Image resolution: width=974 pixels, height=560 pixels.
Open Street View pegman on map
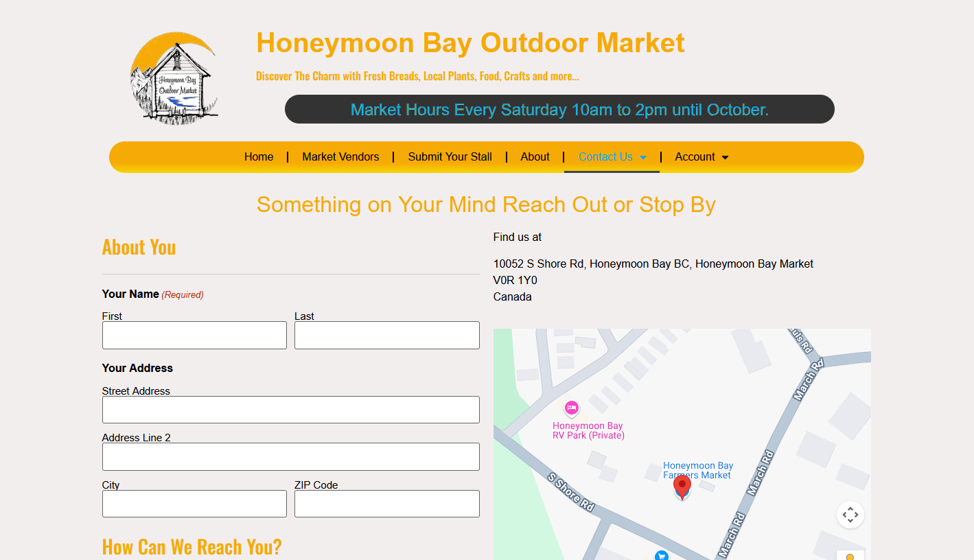[x=850, y=555]
